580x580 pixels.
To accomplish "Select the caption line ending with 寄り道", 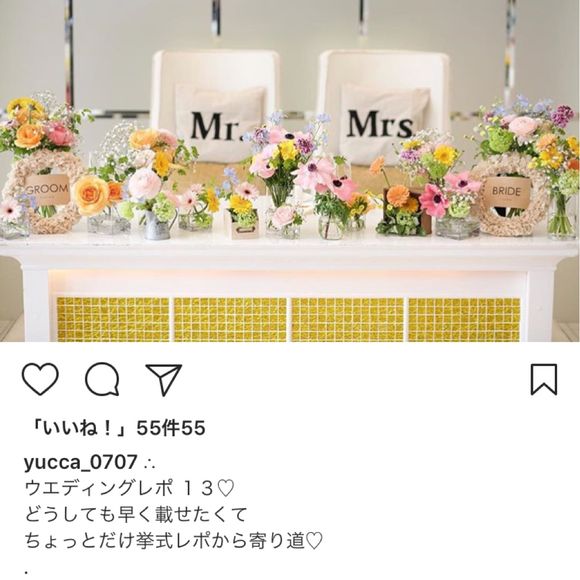I will click(x=174, y=541).
